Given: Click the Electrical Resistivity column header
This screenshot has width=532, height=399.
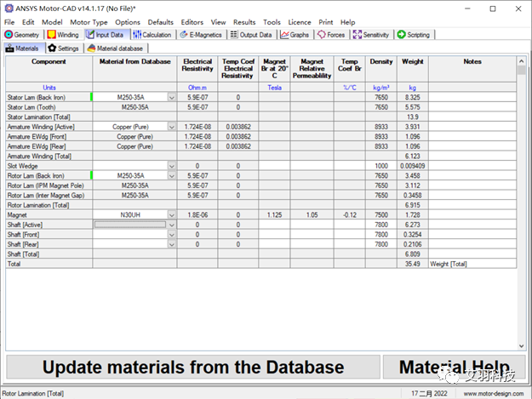Looking at the screenshot, I should pos(197,69).
